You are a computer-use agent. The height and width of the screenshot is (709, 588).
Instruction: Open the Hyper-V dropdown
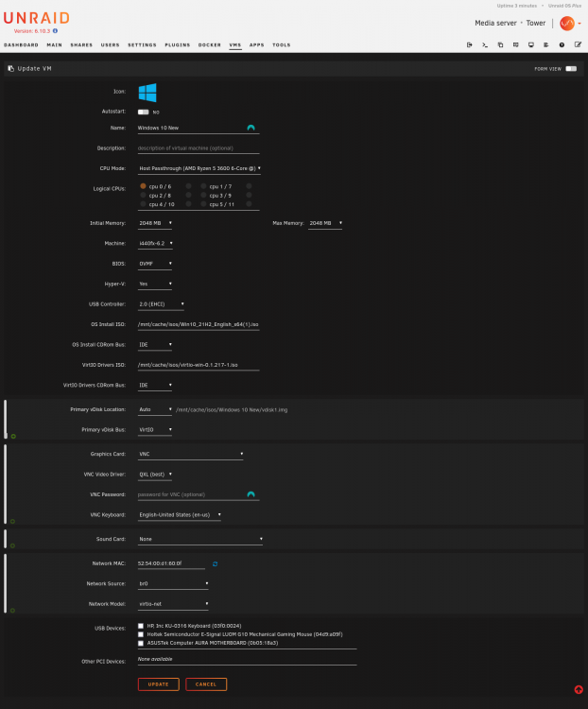155,284
